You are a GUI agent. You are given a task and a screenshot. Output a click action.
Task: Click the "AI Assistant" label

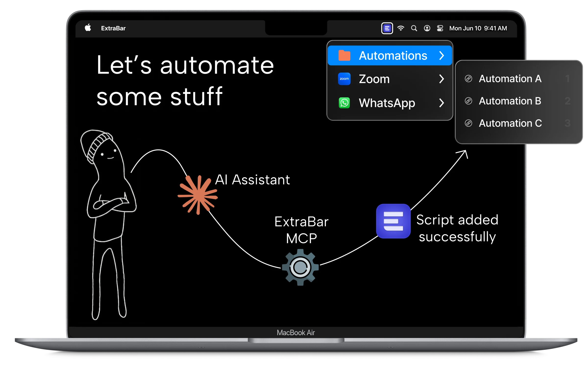[x=252, y=180]
